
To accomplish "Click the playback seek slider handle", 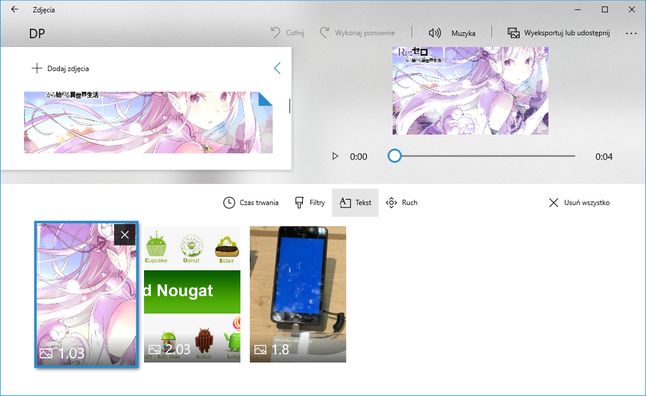I will pos(394,156).
